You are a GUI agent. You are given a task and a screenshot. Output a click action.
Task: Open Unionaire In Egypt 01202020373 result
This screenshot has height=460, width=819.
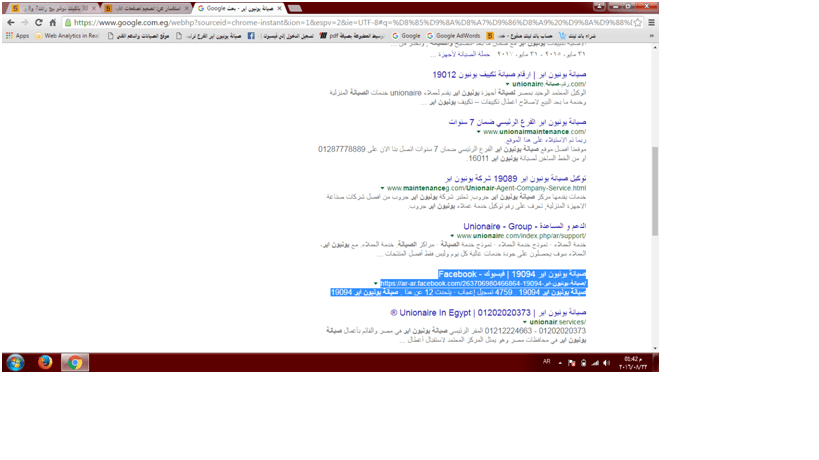point(488,313)
